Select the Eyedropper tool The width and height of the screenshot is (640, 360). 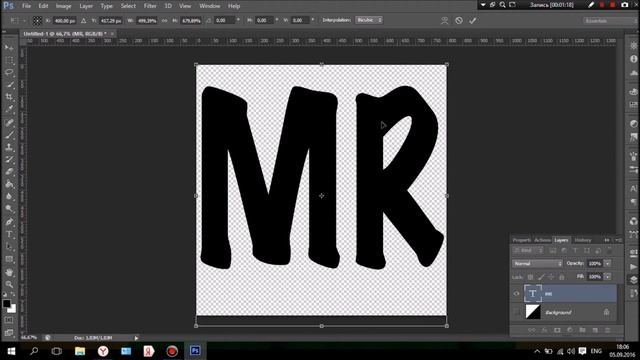(x=9, y=109)
